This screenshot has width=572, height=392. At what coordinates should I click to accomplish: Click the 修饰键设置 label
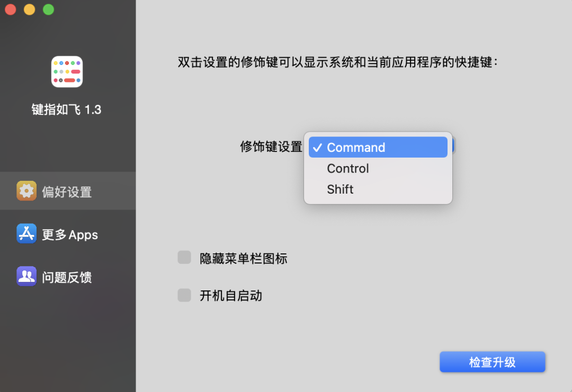coord(271,147)
